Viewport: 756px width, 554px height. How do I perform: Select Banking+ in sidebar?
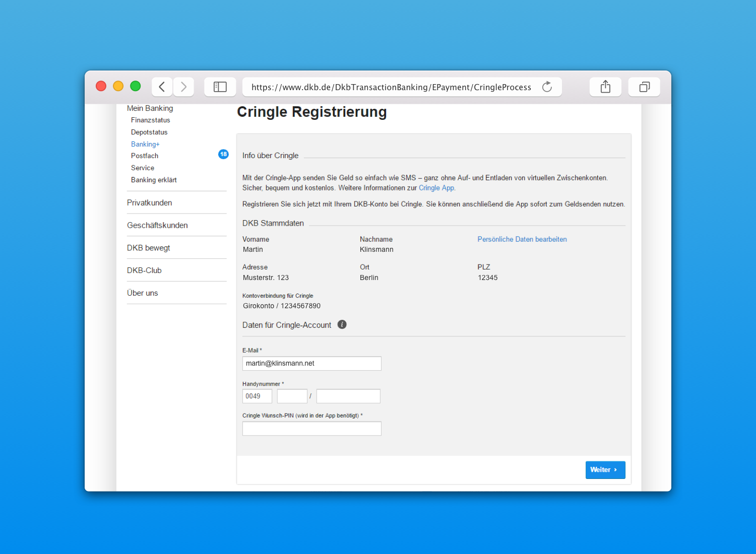(x=145, y=144)
